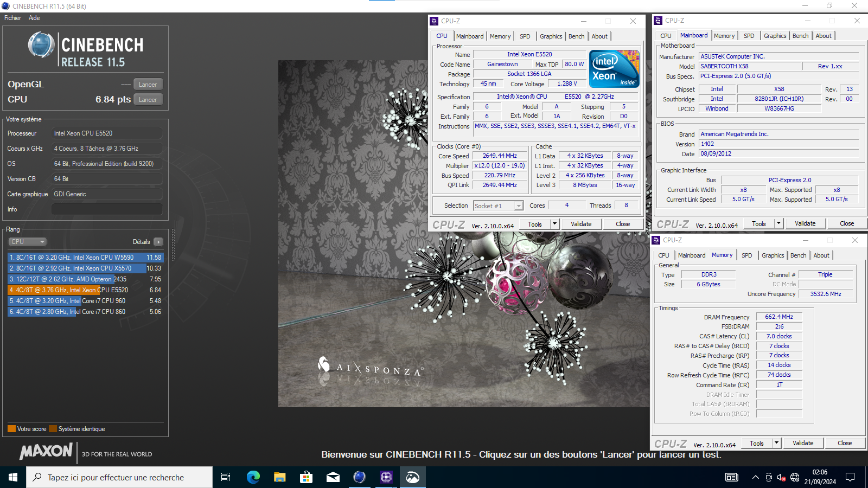Select the Xeon W5590 ranking row
Viewport: 868px width, 488px height.
[x=85, y=258]
